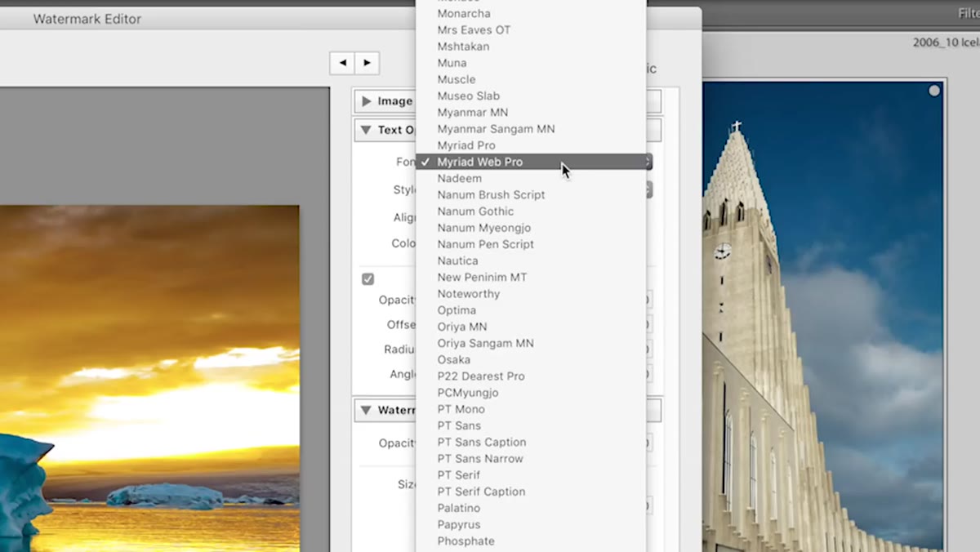Collapse the Watermark Effects section triangle

tap(367, 410)
